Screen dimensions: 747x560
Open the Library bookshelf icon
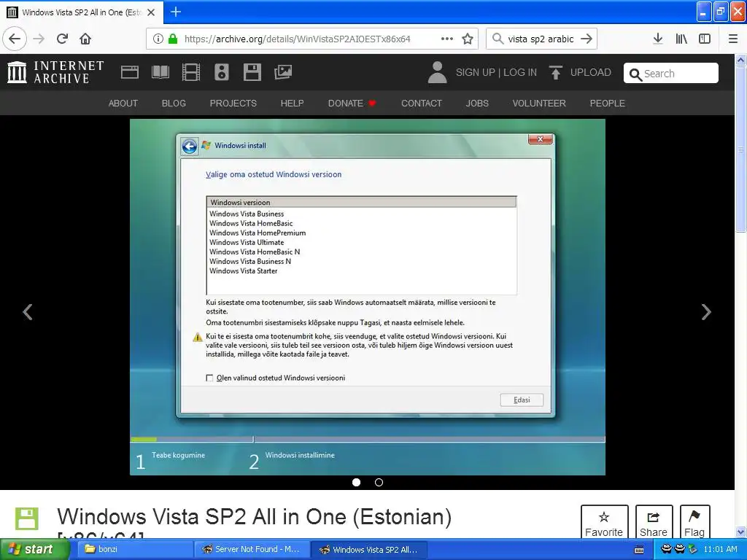click(x=681, y=39)
